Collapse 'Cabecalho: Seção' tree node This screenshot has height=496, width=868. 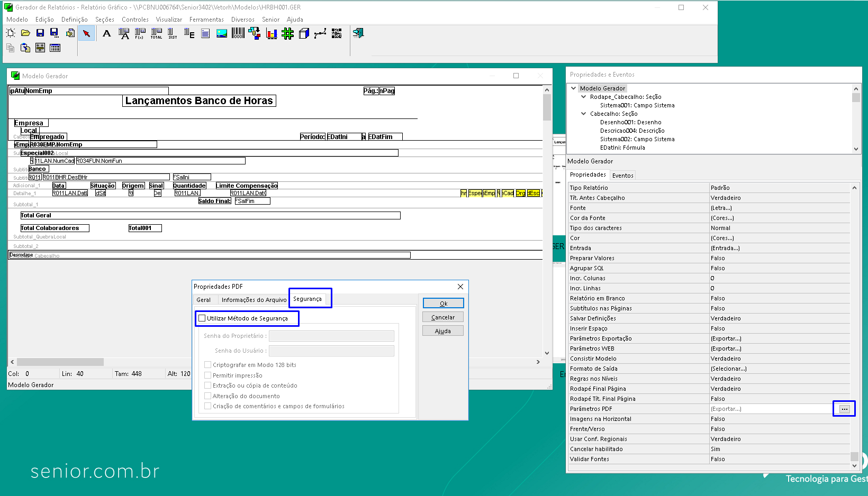tap(584, 114)
